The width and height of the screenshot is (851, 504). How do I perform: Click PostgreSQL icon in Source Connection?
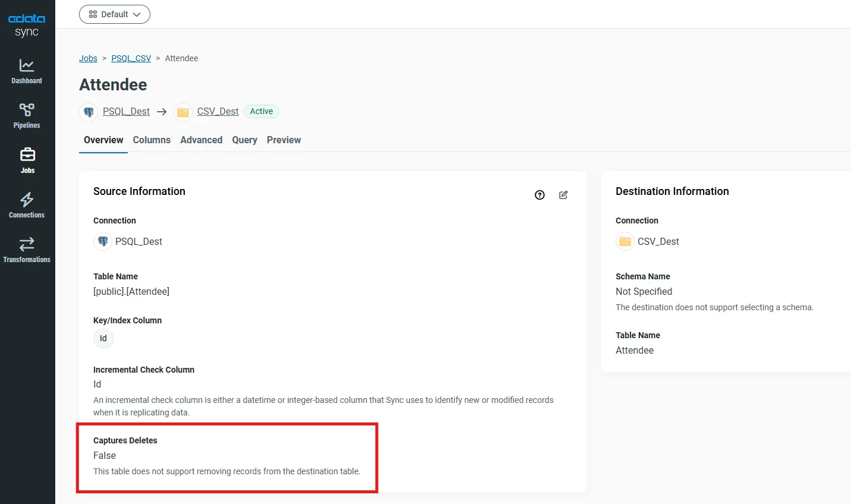[x=103, y=241]
